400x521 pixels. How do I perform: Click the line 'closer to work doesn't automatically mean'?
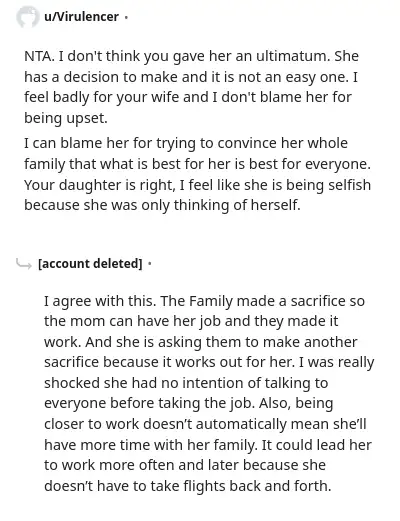click(x=205, y=424)
